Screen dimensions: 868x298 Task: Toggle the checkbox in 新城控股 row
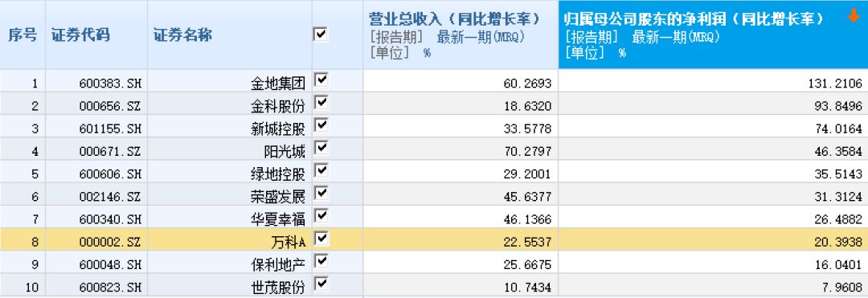coord(321,125)
